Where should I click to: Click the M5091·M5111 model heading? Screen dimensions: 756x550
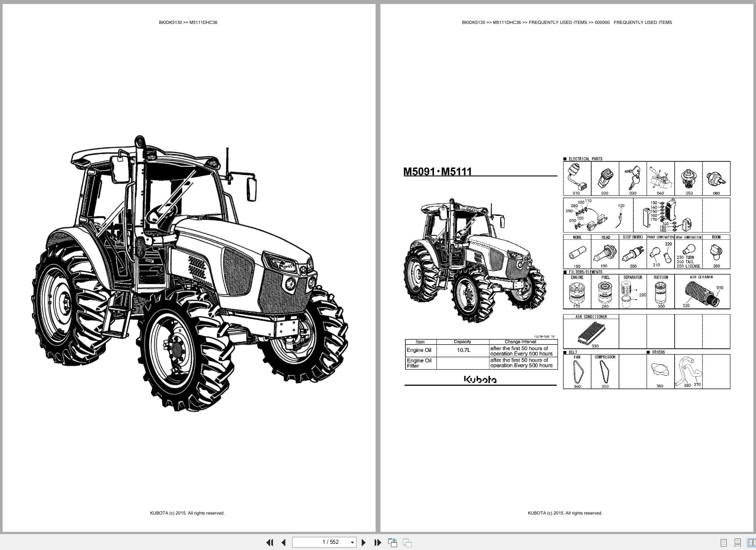(438, 172)
